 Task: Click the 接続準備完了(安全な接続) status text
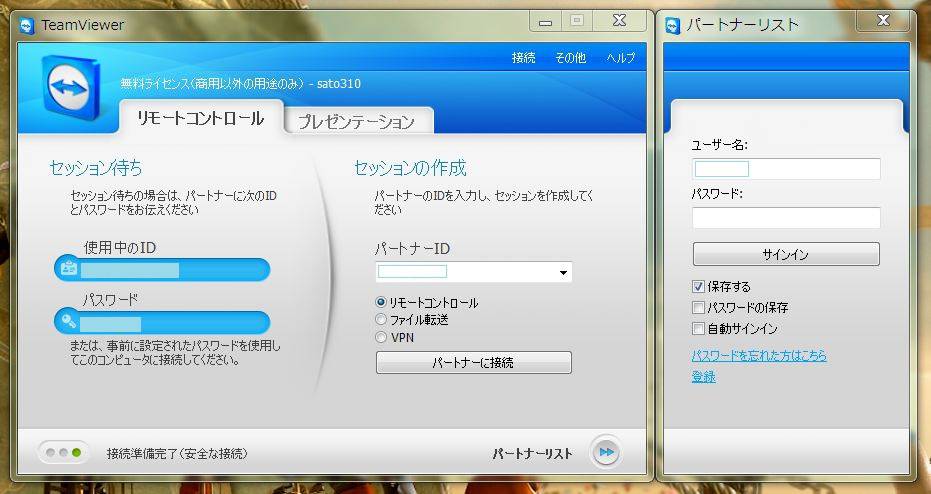click(x=177, y=454)
